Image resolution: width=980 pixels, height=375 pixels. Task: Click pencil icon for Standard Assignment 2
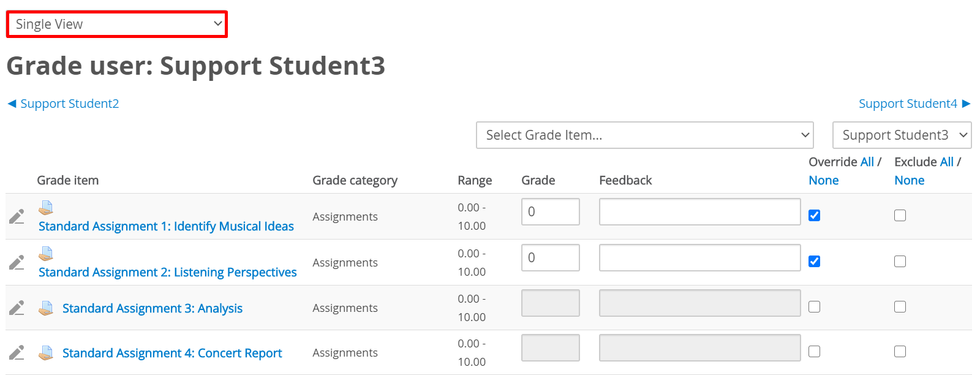[x=17, y=262]
